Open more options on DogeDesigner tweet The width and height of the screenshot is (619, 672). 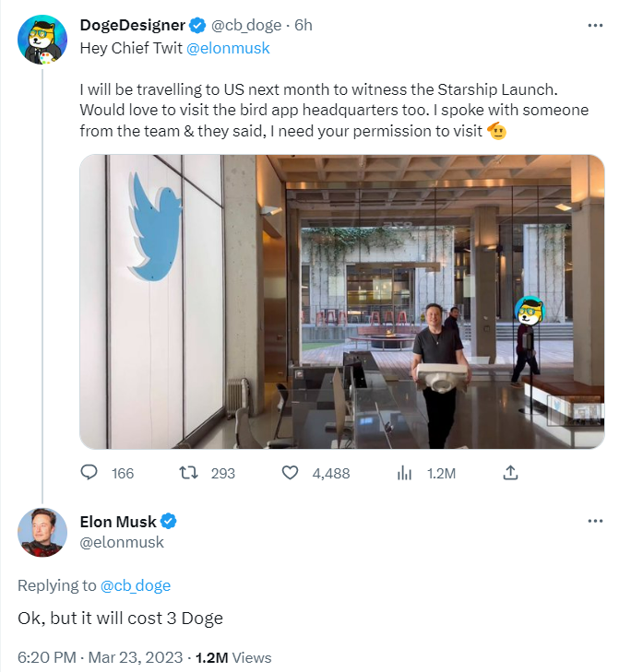coord(594,25)
